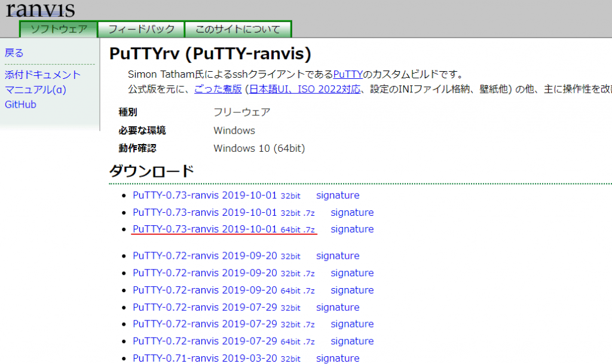The width and height of the screenshot is (612, 364).
Task: Select the フリーウェア value text
Action: click(x=242, y=112)
